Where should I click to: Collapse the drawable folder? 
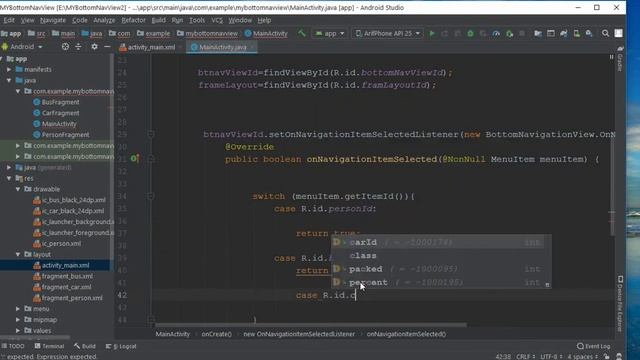point(18,189)
